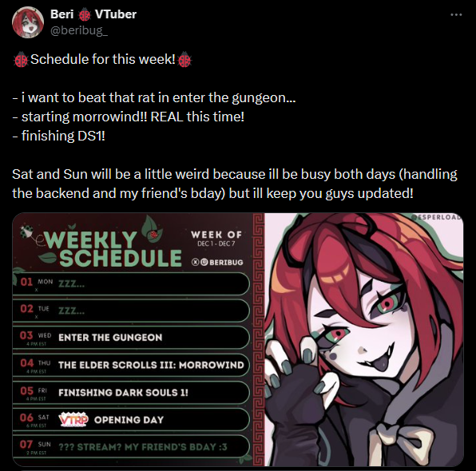The height and width of the screenshot is (471, 476).
Task: Click the X social icon beside BERIBUG
Action: point(195,262)
